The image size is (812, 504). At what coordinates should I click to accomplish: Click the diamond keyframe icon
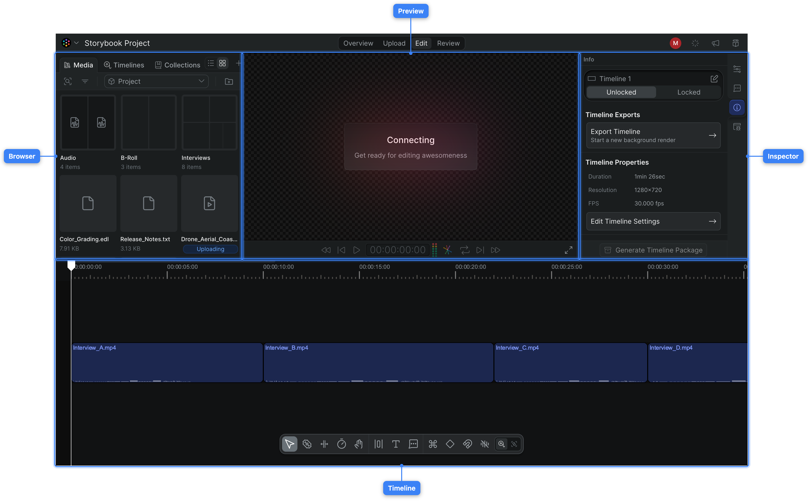(x=450, y=444)
